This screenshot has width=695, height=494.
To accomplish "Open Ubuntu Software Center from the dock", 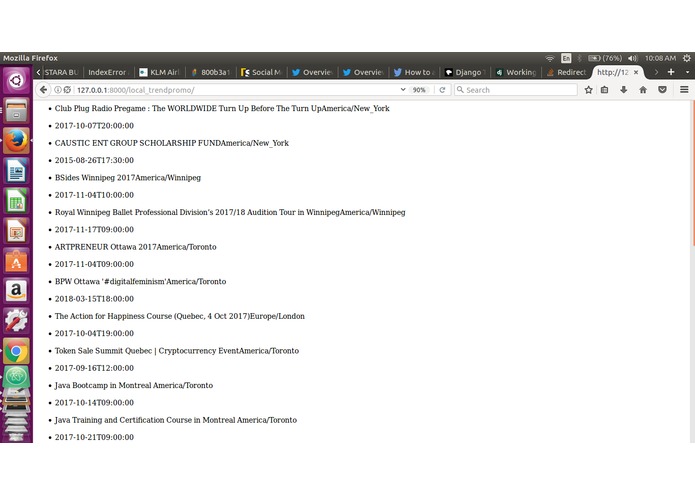I will coord(16,261).
